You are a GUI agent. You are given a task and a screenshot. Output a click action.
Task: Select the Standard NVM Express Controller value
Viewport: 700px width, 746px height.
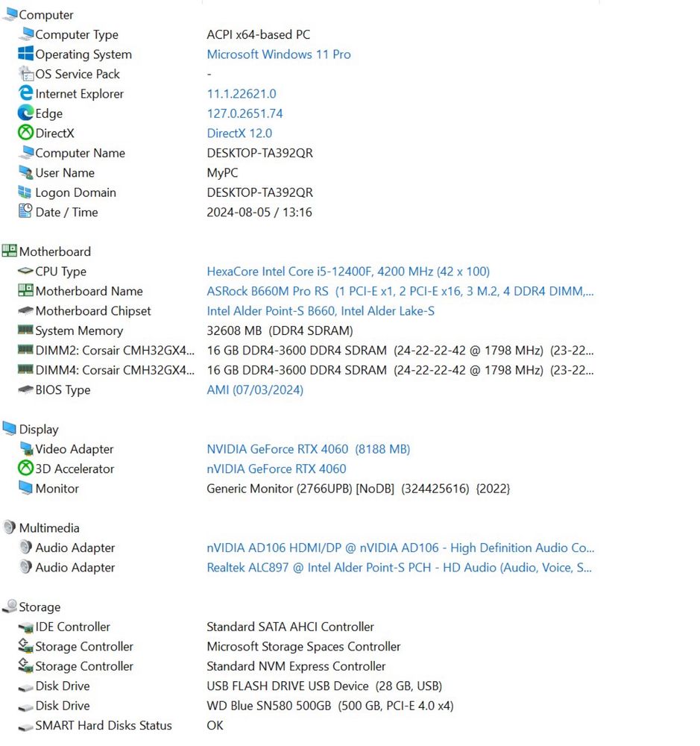tap(296, 666)
